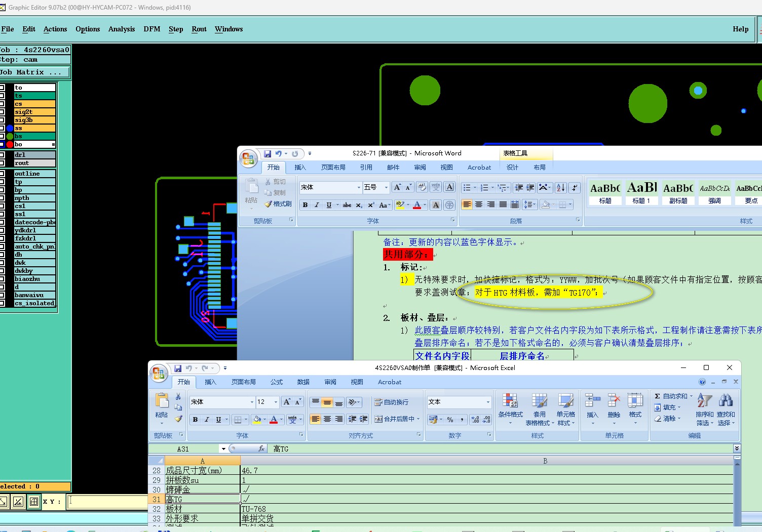Click the Excel Office button orb
This screenshot has width=762, height=532.
pos(159,374)
